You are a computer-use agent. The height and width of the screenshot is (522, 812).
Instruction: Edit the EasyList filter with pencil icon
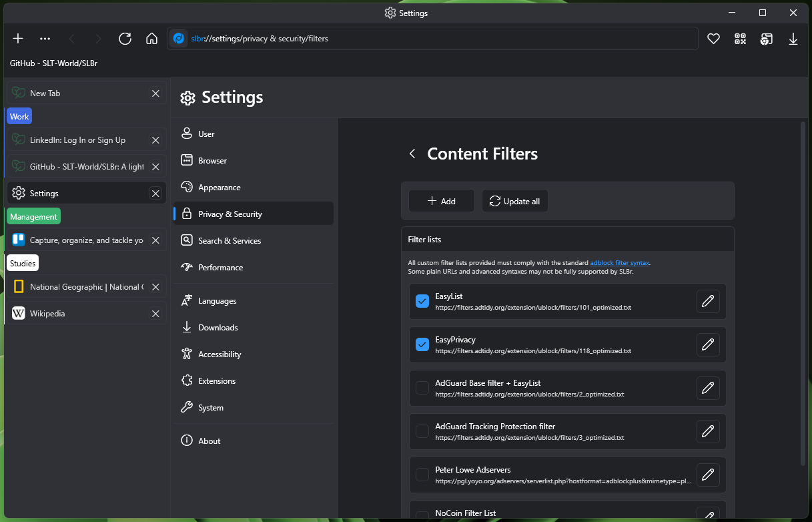coord(708,302)
